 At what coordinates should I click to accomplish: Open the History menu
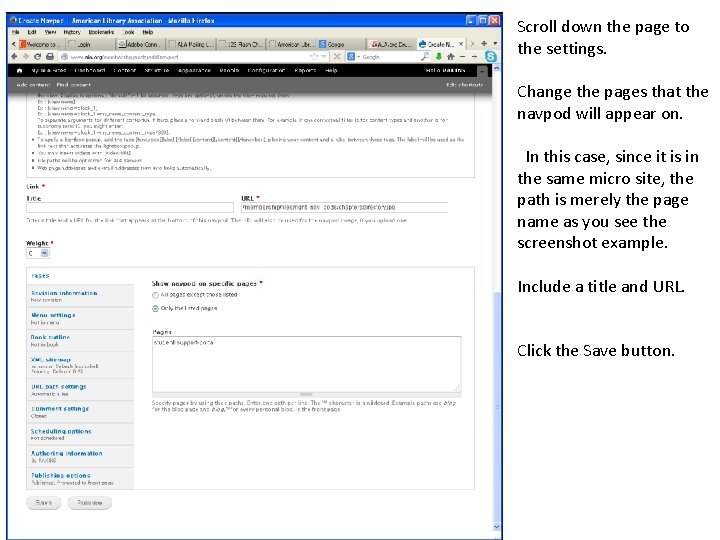[72, 32]
